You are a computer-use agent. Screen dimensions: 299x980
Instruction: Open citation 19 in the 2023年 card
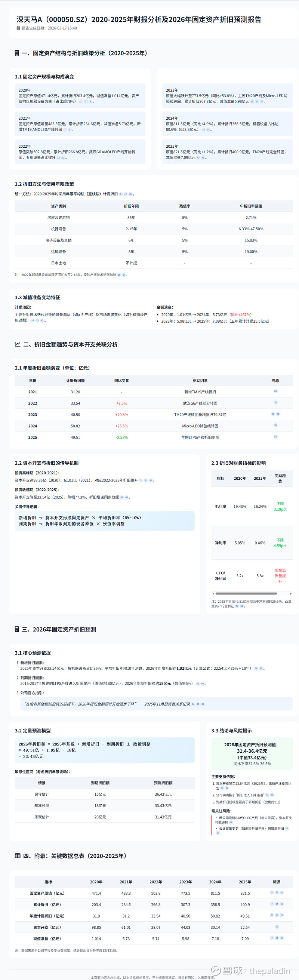[252, 102]
